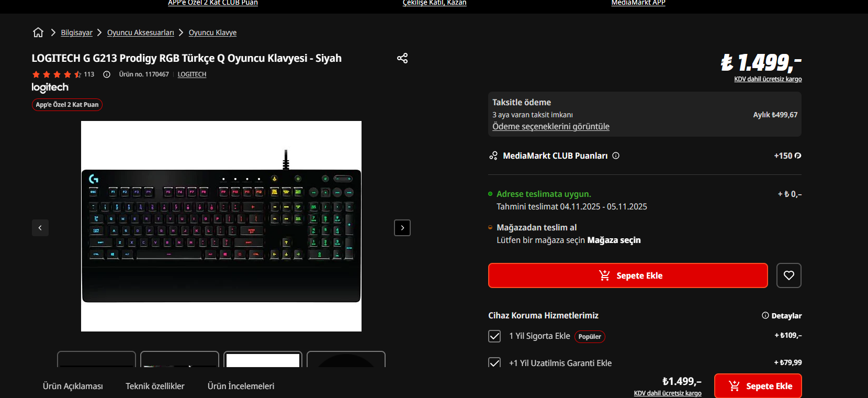The image size is (868, 398).
Task: Add product to favorites with heart icon
Action: click(x=789, y=275)
